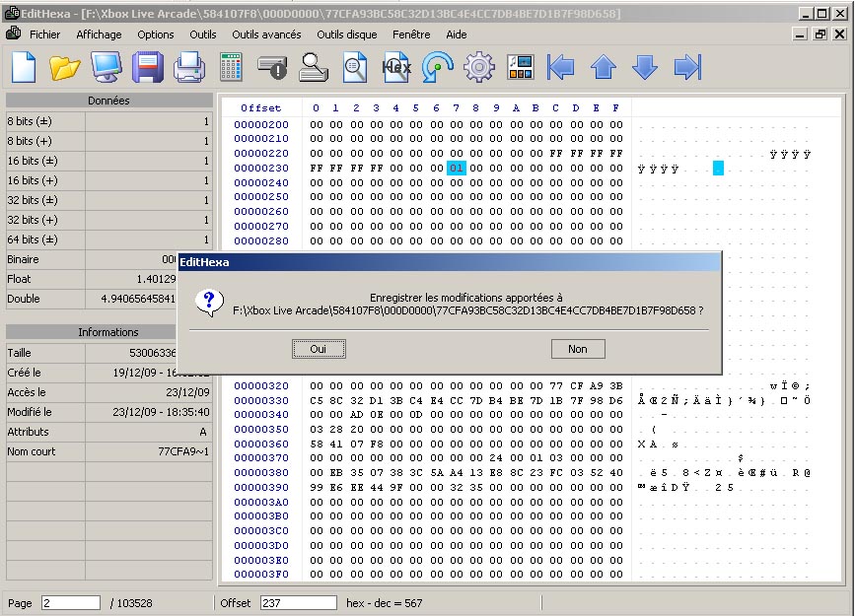The height and width of the screenshot is (616, 856).
Task: Click the Taille information row
Action: (91, 353)
